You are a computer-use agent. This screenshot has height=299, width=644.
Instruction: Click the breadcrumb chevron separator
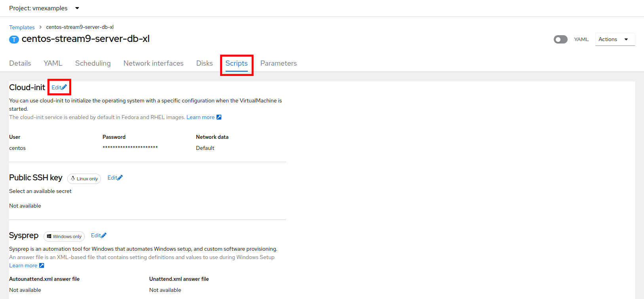point(40,27)
